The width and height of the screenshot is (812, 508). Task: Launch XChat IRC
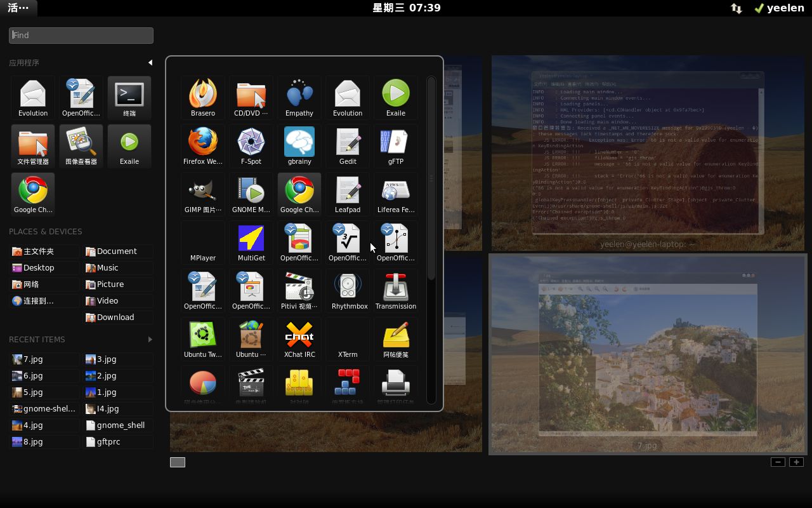299,339
